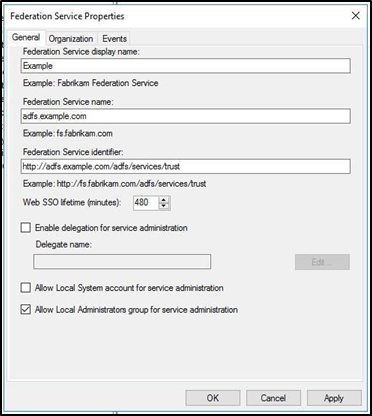Close the Federation Service Properties dialog

tap(356, 16)
